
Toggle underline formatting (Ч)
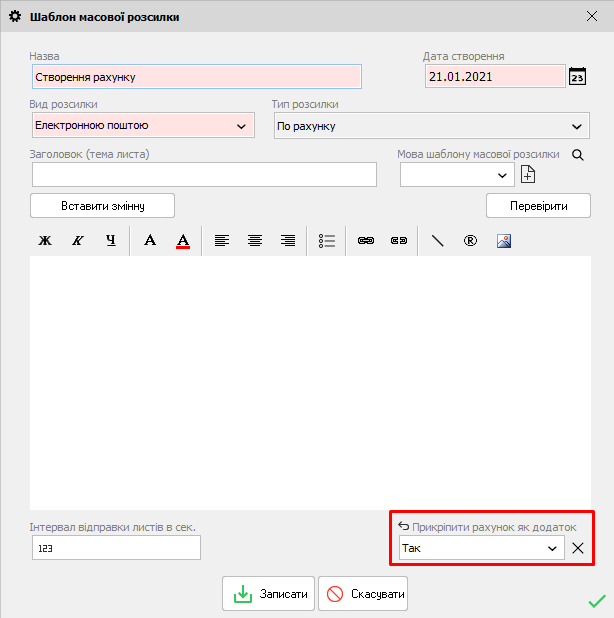111,241
